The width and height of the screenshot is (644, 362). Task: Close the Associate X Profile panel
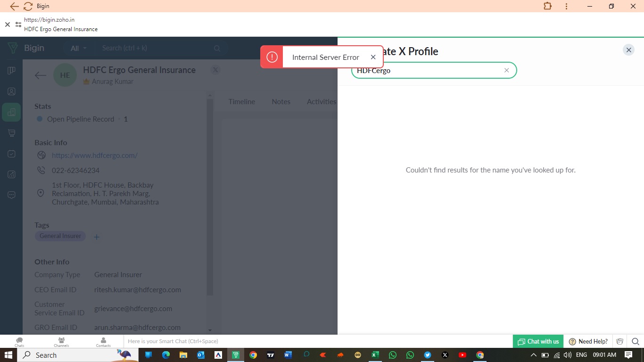pos(628,49)
